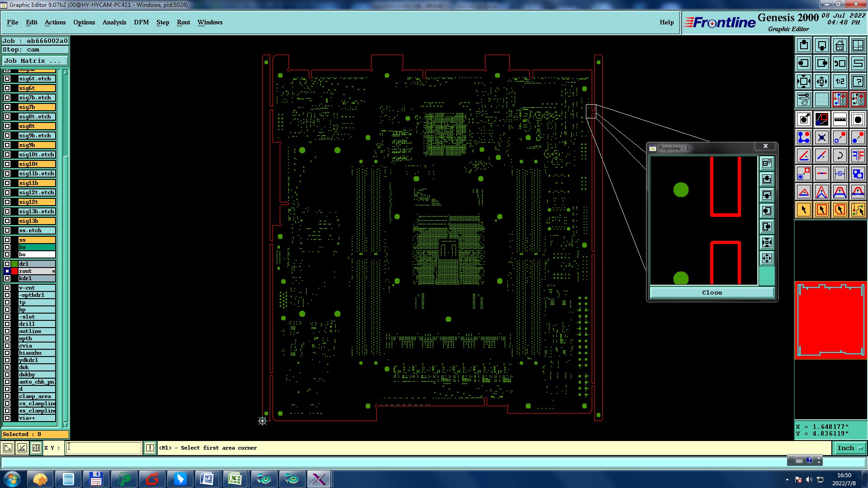Toggle the drl layer checkbox
Viewport: 868px width, 488px height.
7,264
